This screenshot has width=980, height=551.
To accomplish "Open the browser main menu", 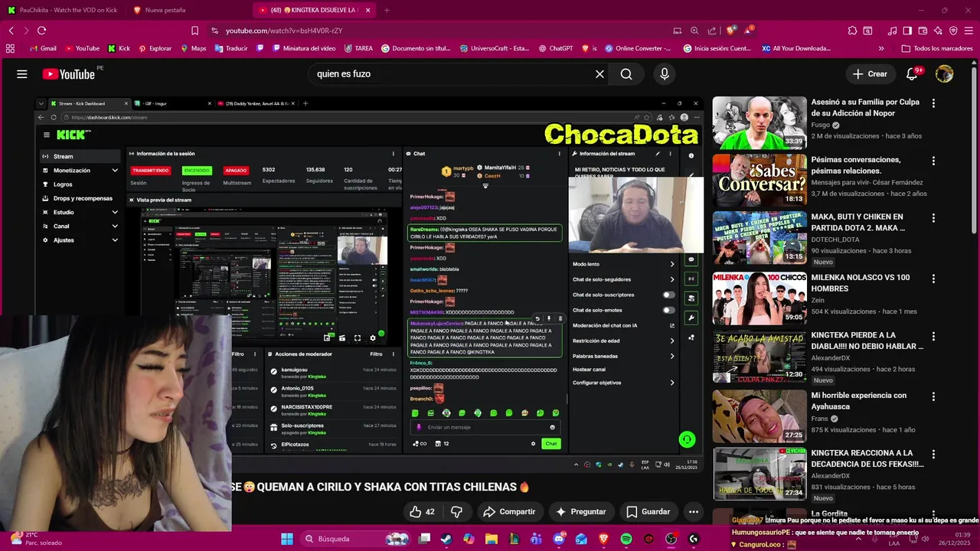I will point(969,31).
